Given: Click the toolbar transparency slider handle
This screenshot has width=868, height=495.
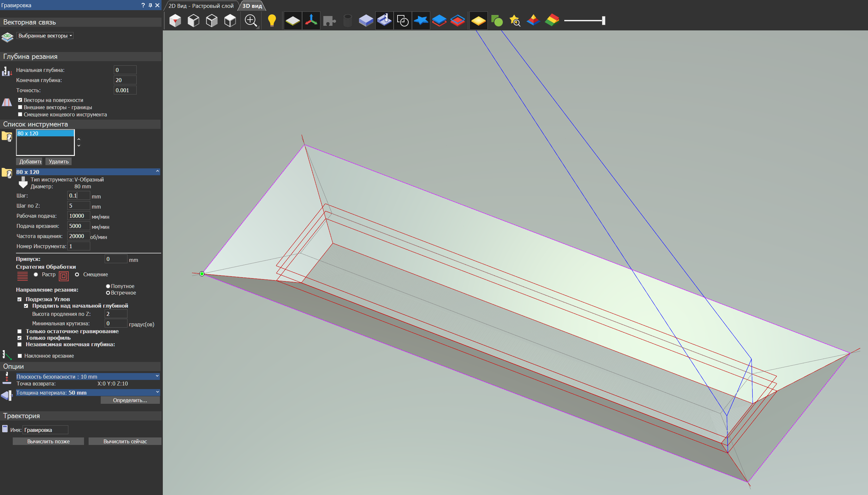Looking at the screenshot, I should click(x=604, y=20).
